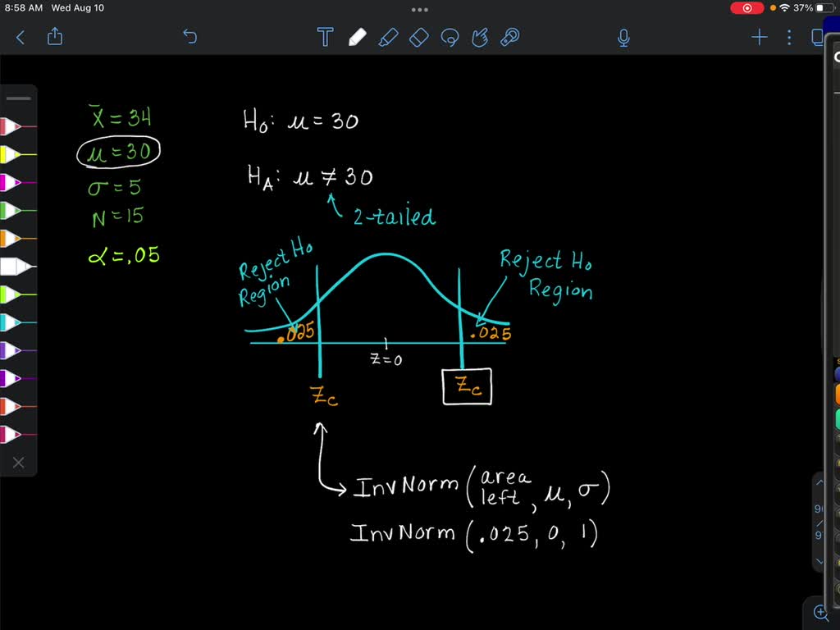Add a new page with the plus button
This screenshot has width=840, height=630.
758,37
